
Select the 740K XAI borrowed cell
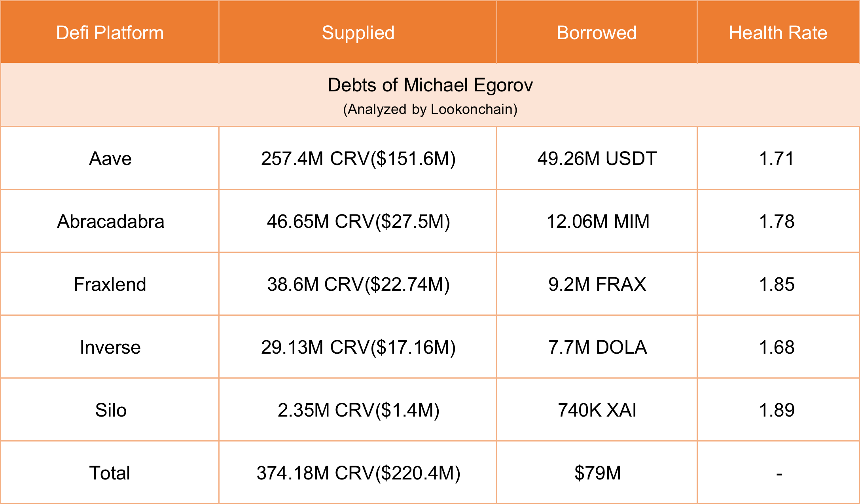597,410
